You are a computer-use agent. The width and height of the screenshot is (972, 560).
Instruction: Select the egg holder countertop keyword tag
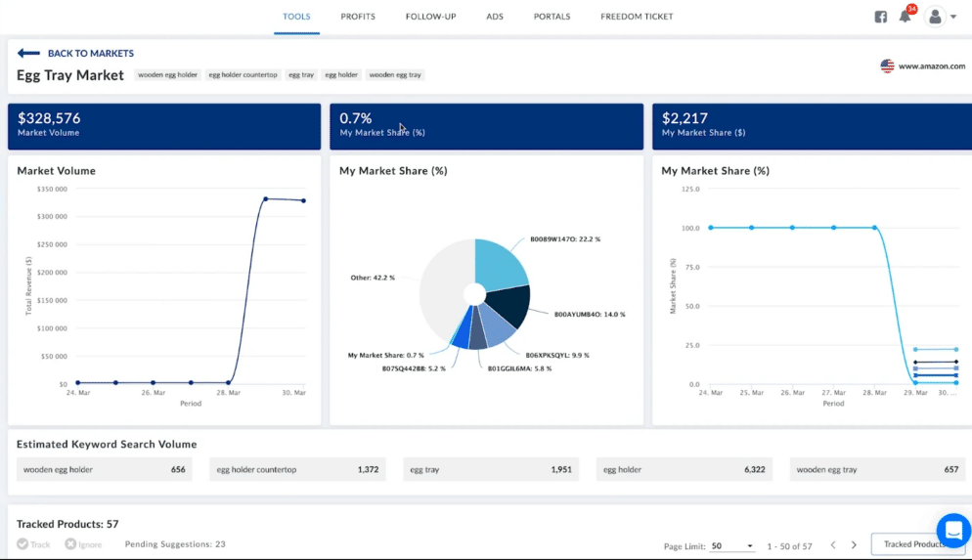coord(243,75)
